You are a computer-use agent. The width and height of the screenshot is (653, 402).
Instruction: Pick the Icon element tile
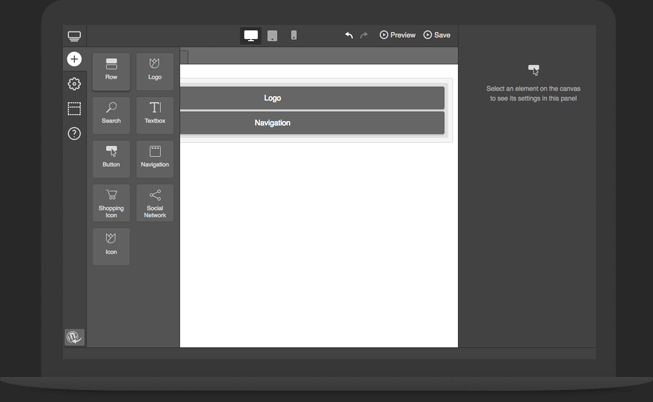click(x=111, y=246)
